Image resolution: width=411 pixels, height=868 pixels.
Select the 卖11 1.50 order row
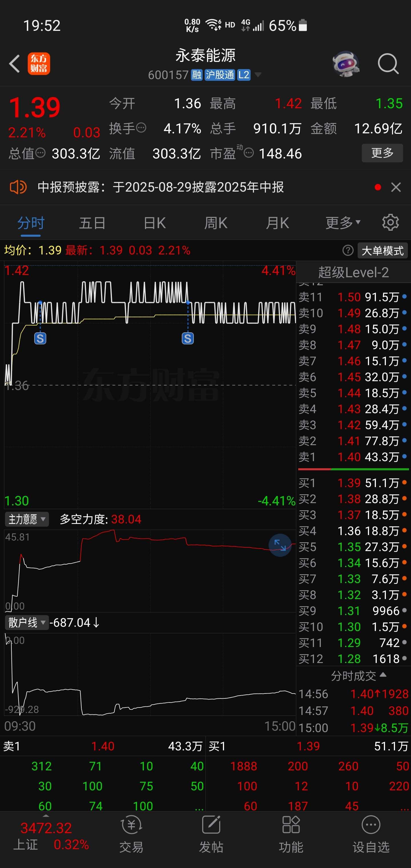pos(353,297)
